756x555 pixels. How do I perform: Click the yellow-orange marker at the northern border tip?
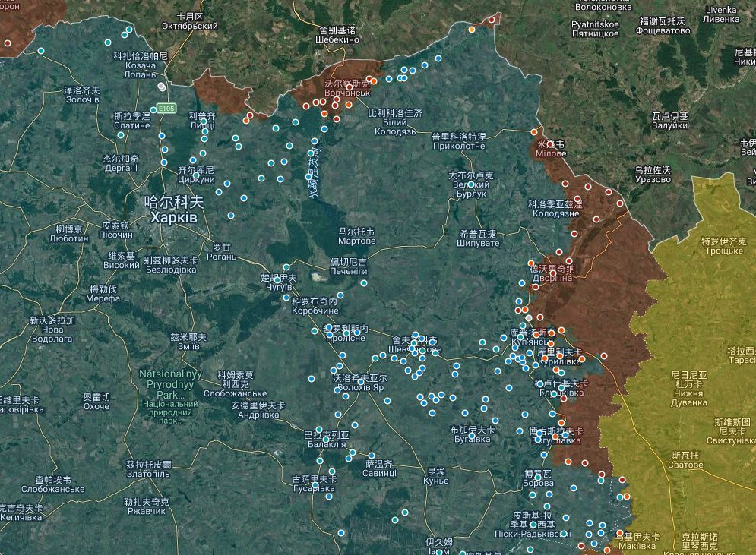(x=472, y=30)
